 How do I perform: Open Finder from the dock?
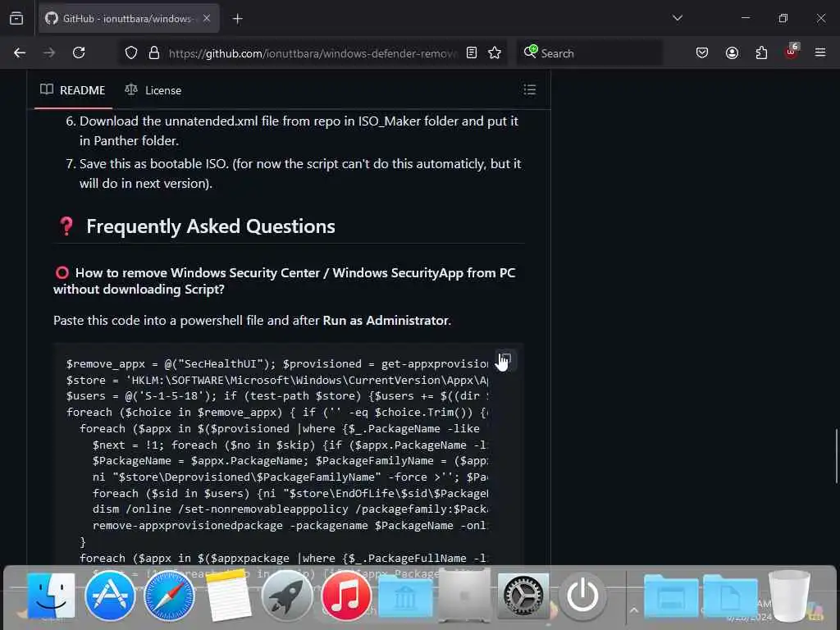pos(52,596)
